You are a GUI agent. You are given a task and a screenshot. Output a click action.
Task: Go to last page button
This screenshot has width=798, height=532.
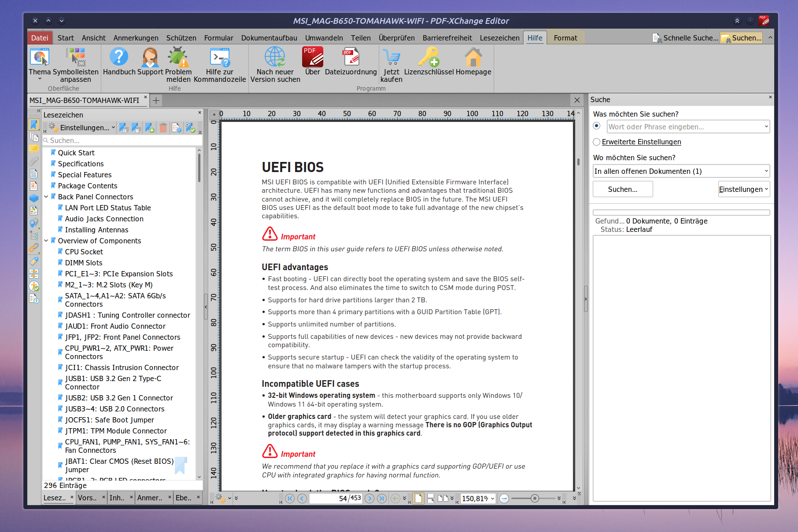(x=382, y=498)
